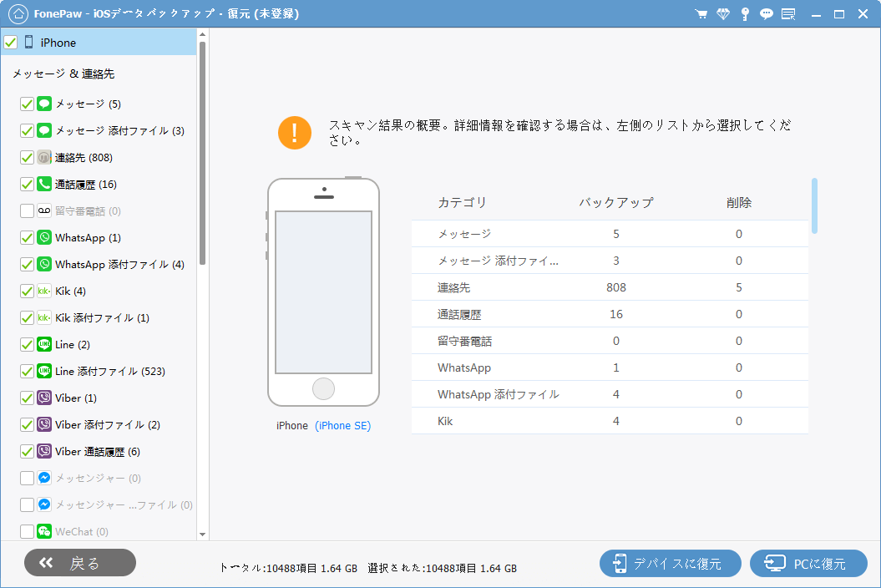Click the 連絡先 row in summary table

610,287
